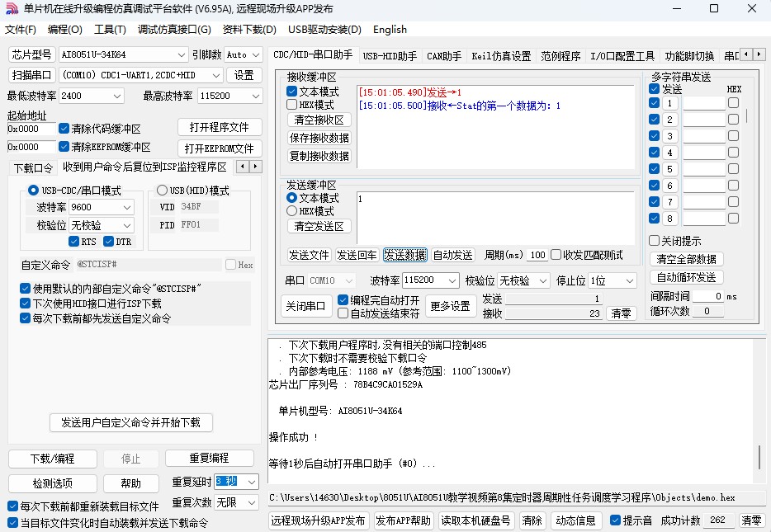Open the 编程(O) menu
The image size is (771, 532).
pos(65,30)
